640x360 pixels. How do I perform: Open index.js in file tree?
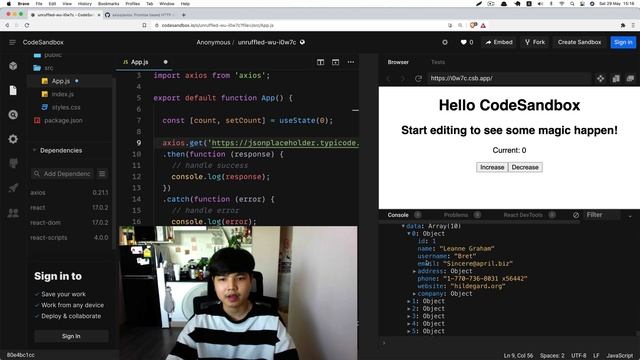(62, 94)
